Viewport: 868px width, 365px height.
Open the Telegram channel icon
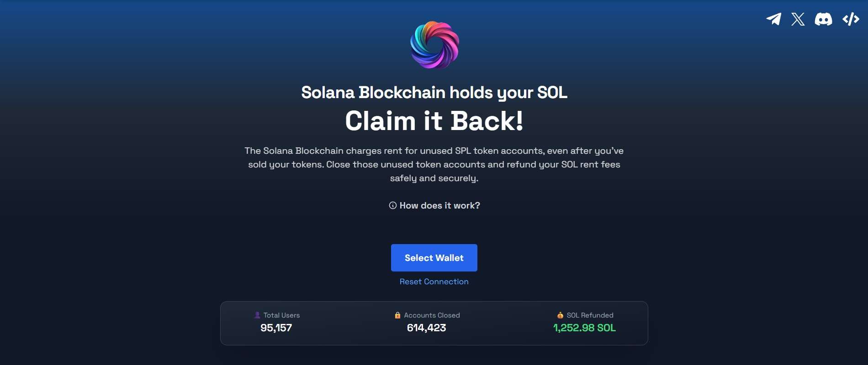pyautogui.click(x=773, y=19)
